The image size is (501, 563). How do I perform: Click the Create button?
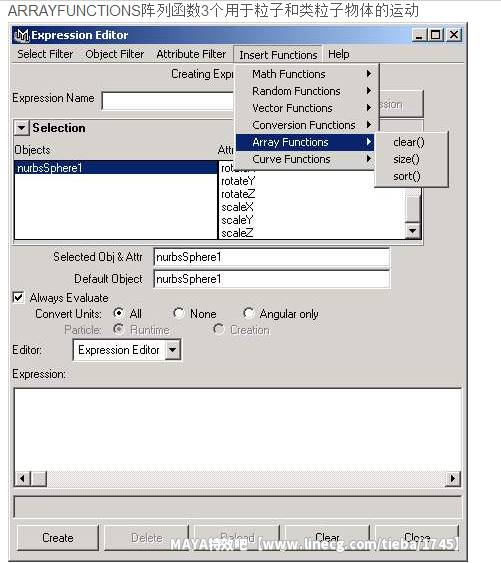pyautogui.click(x=57, y=538)
